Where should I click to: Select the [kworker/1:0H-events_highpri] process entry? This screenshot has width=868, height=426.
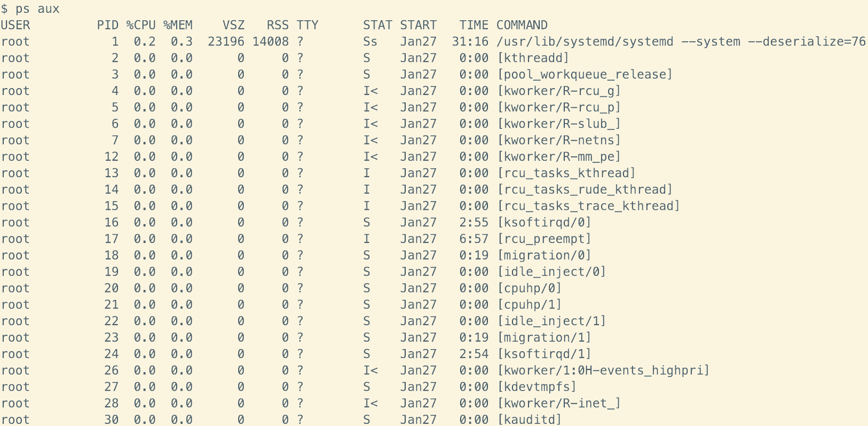[x=603, y=370]
